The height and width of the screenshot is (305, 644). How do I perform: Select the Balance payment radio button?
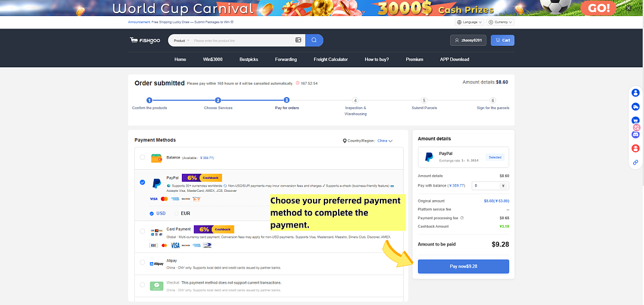click(x=142, y=157)
